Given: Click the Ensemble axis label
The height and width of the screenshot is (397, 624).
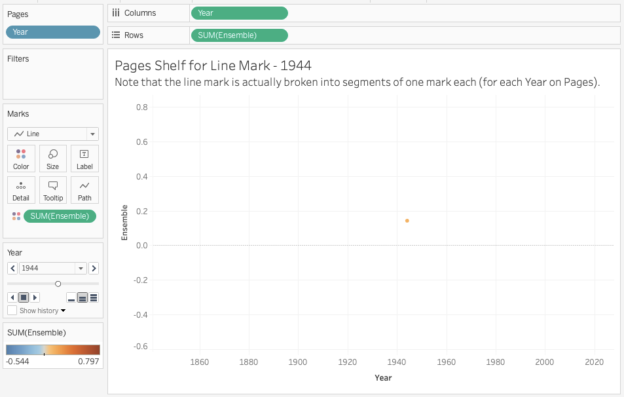Looking at the screenshot, I should tap(124, 222).
